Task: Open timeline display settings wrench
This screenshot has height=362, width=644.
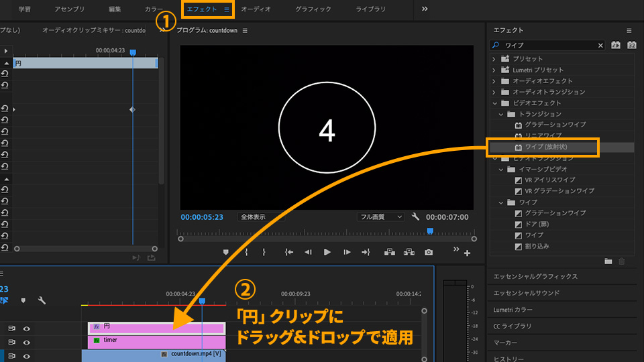Action: 42,300
